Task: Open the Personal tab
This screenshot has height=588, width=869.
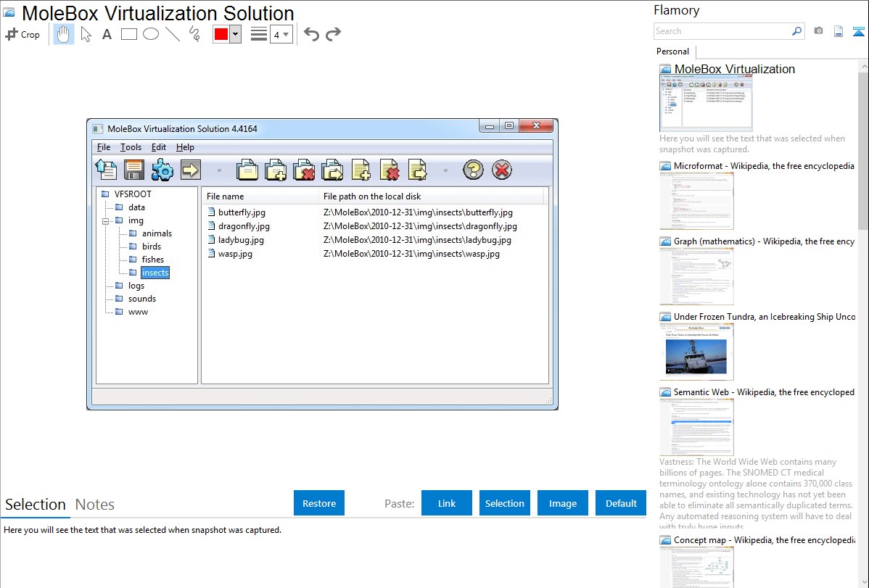Action: (672, 51)
